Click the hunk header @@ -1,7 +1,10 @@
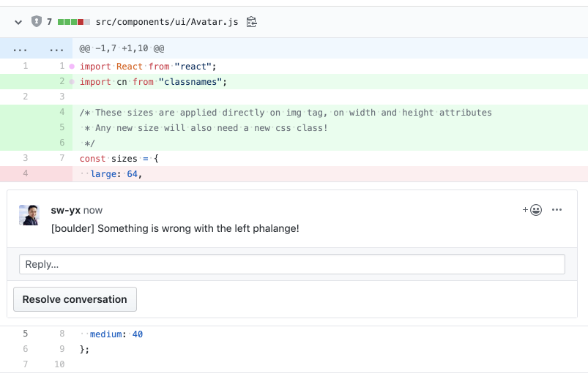 122,49
